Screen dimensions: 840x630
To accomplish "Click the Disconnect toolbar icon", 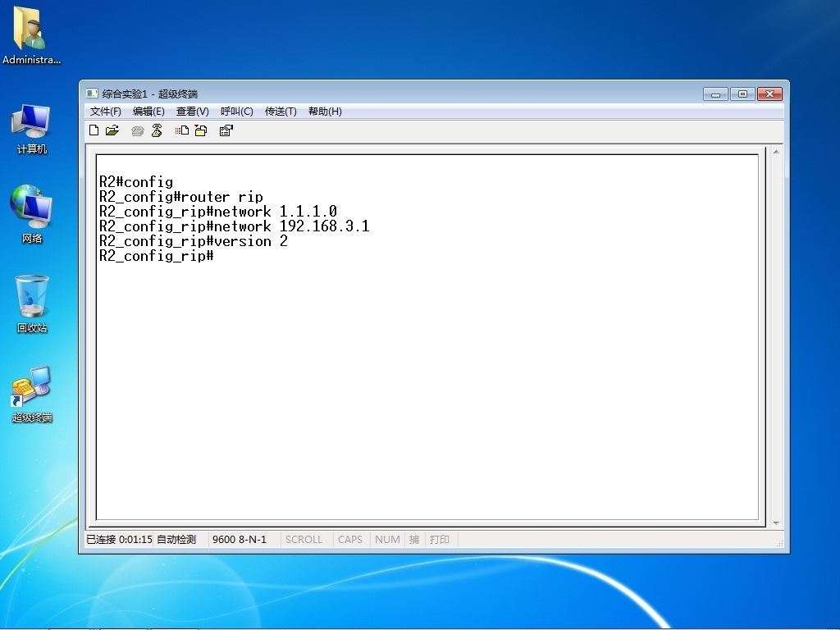I will pyautogui.click(x=157, y=130).
